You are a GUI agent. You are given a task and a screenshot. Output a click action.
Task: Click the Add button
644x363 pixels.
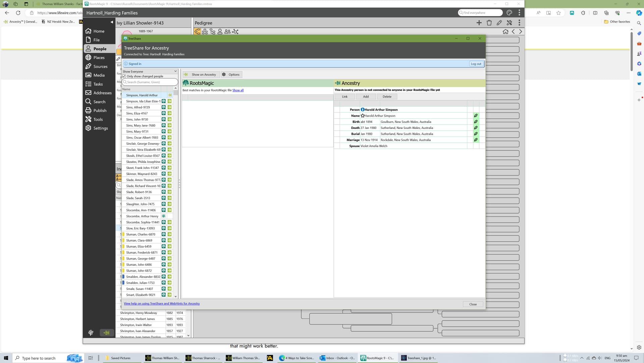pos(366,97)
